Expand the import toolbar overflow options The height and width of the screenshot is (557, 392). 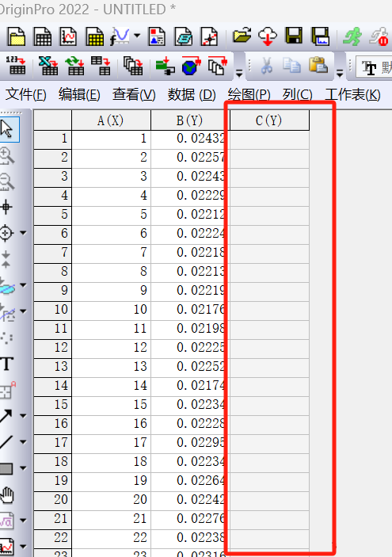239,74
